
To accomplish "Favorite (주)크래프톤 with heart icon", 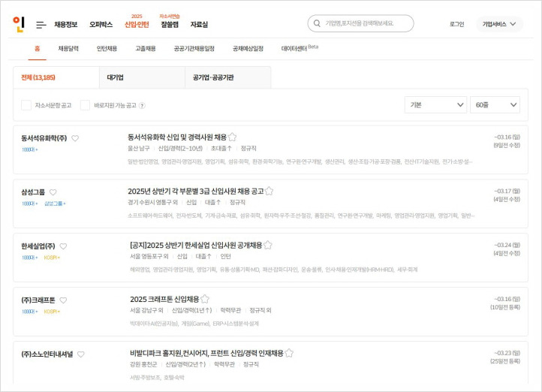I will 63,300.
